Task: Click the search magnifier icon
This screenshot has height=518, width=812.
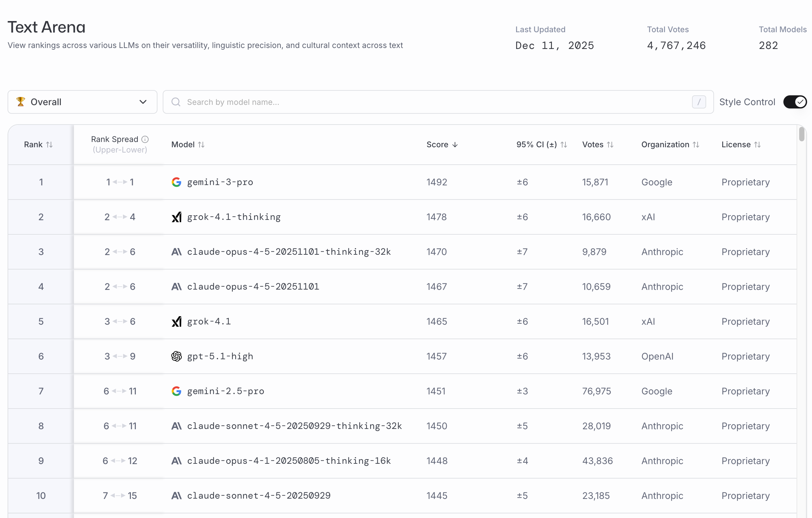Action: (x=176, y=102)
